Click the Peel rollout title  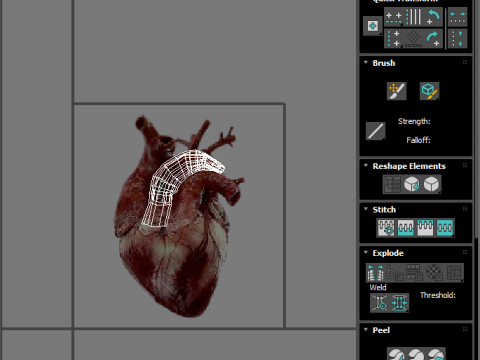point(381,330)
